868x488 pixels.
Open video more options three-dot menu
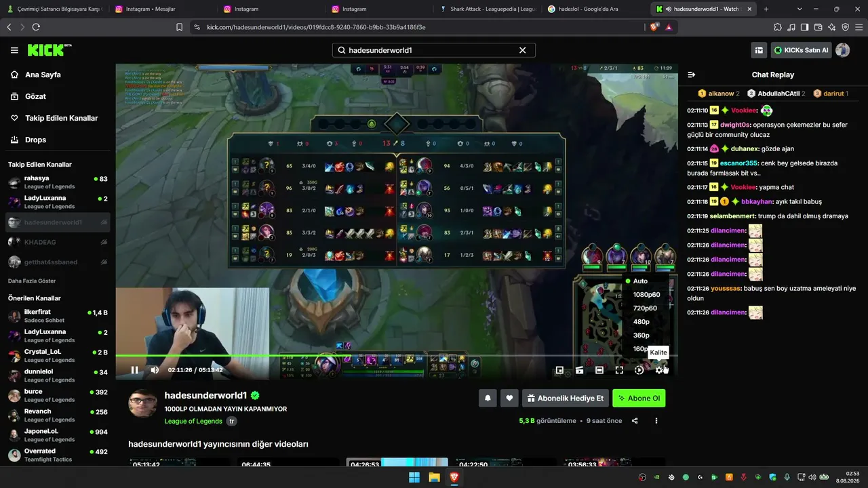(656, 421)
